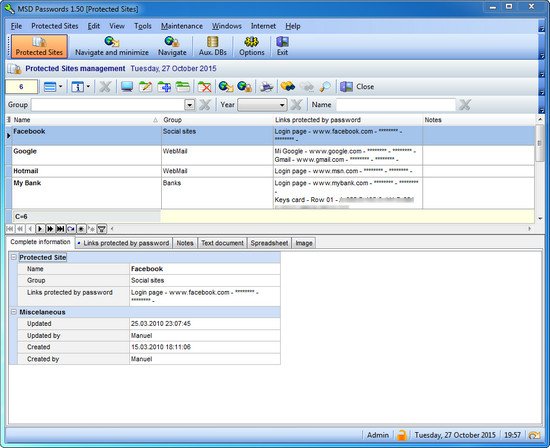The height and width of the screenshot is (448, 550).
Task: Switch to the Image tab
Action: (x=304, y=243)
